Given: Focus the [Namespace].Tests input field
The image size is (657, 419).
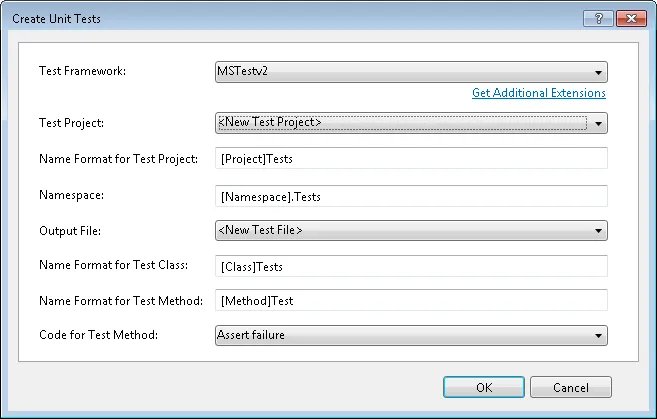Looking at the screenshot, I should click(410, 196).
